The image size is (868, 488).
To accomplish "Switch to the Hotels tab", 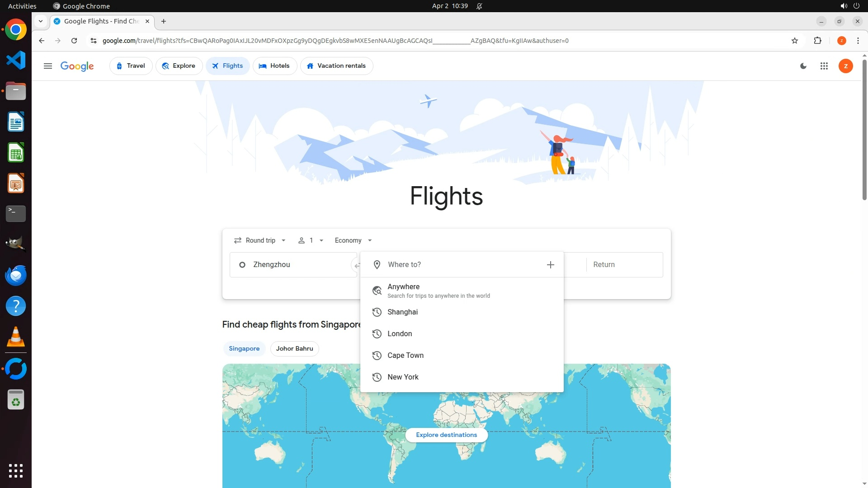I will point(274,66).
